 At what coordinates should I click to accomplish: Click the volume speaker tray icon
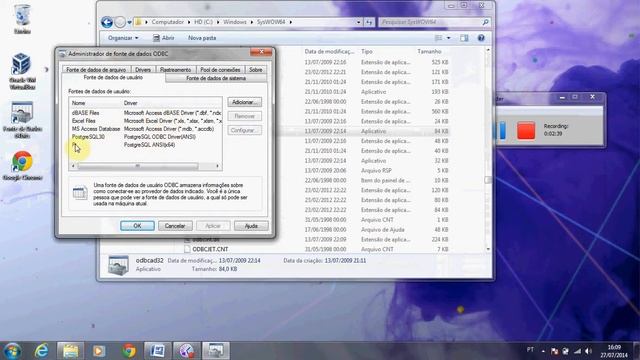coord(588,351)
